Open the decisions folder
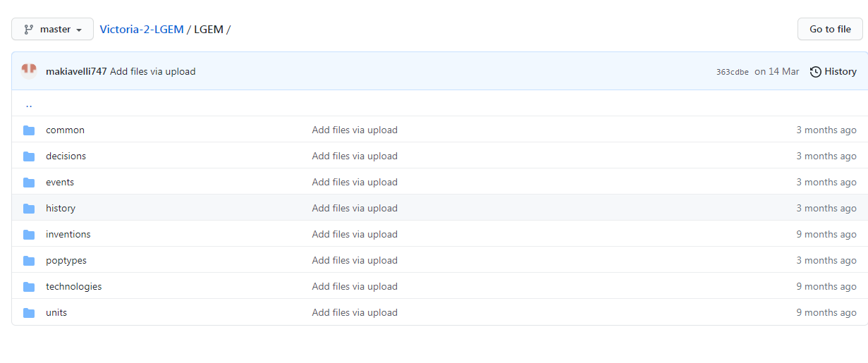868x363 pixels. (x=66, y=156)
